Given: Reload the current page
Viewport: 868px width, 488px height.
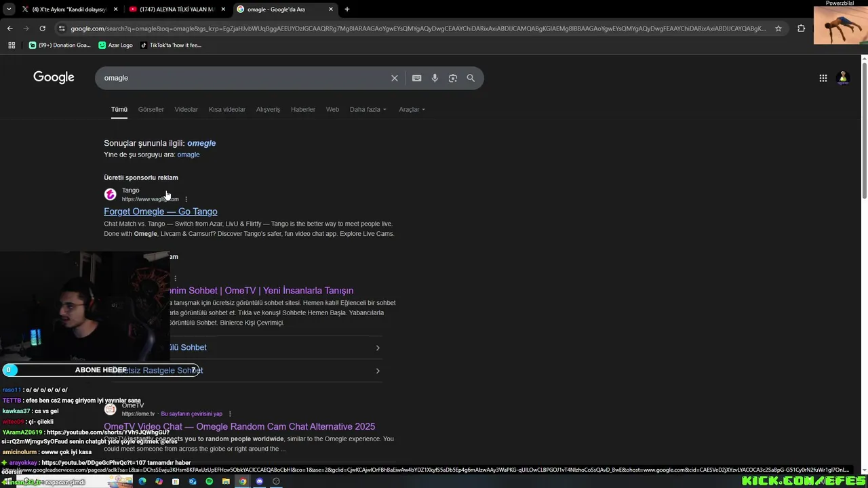Looking at the screenshot, I should pyautogui.click(x=42, y=28).
